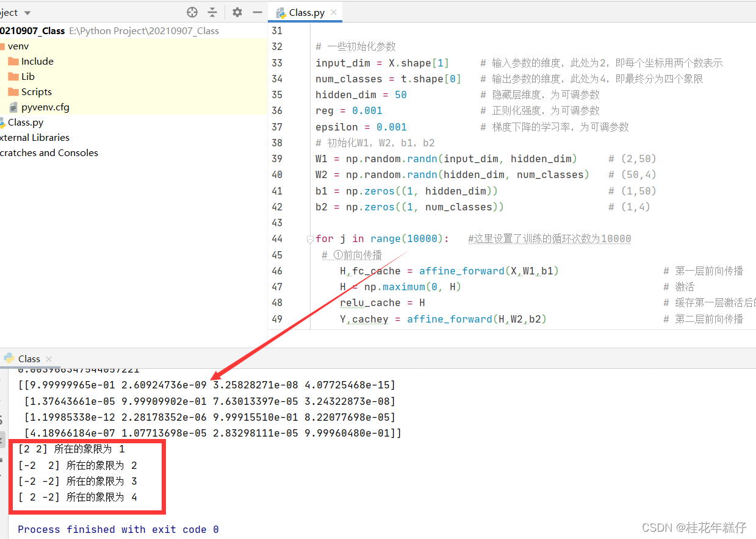Open Project panel settings gear
756x539 pixels.
[237, 12]
